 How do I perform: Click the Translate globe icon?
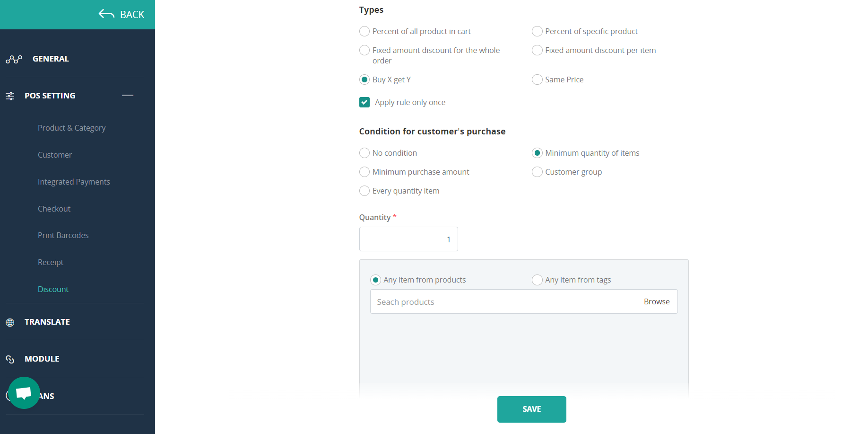[x=10, y=322]
